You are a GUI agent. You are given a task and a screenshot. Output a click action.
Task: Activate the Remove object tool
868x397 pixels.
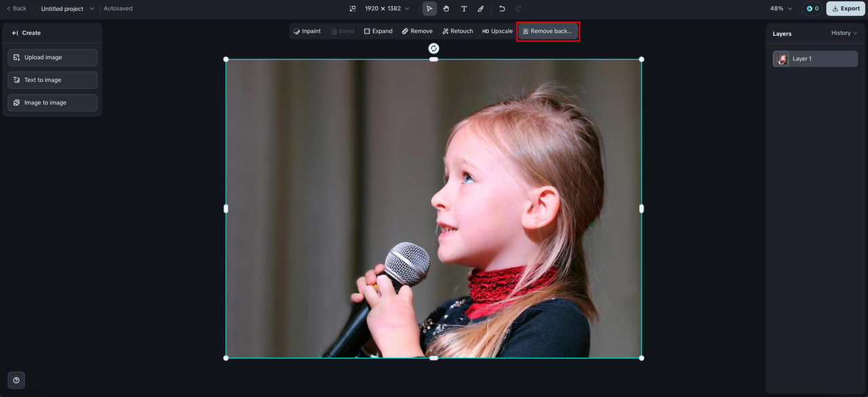click(417, 31)
